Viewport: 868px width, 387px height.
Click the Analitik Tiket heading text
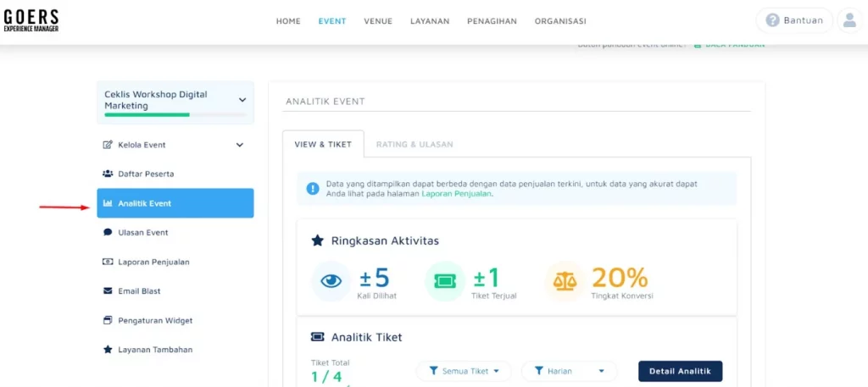click(366, 337)
